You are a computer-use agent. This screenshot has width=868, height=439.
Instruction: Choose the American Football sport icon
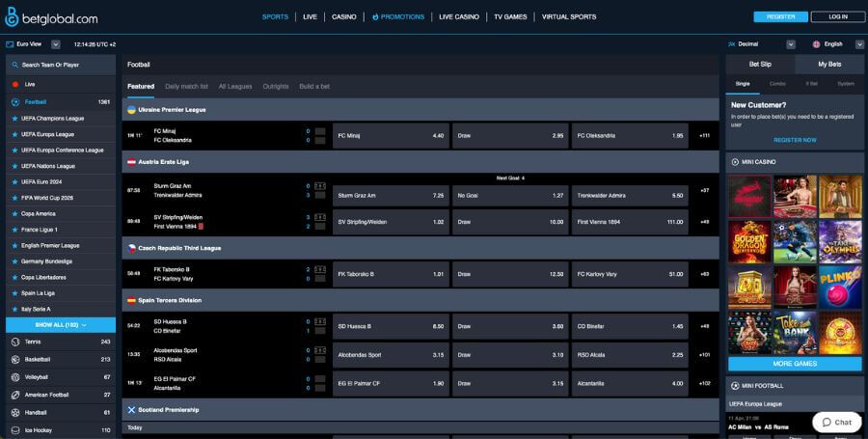15,395
